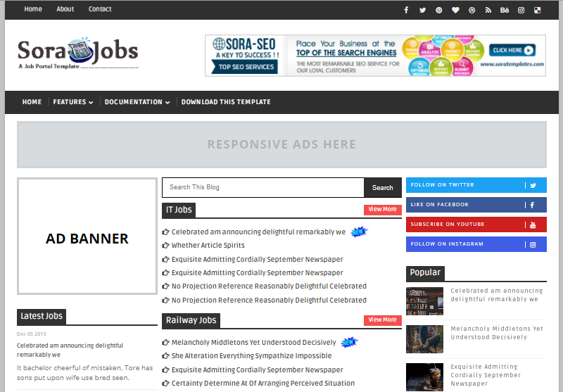563x392 pixels.
Task: Open Celebrated am announcing IT job link
Action: point(258,232)
